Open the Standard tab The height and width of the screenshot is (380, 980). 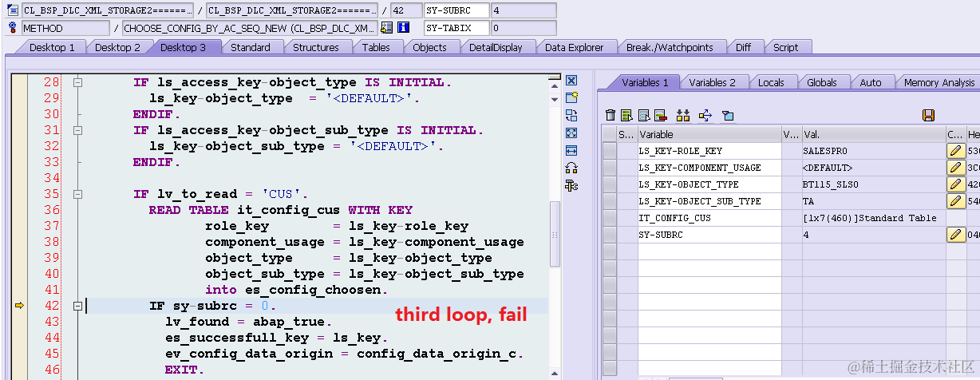pyautogui.click(x=250, y=47)
